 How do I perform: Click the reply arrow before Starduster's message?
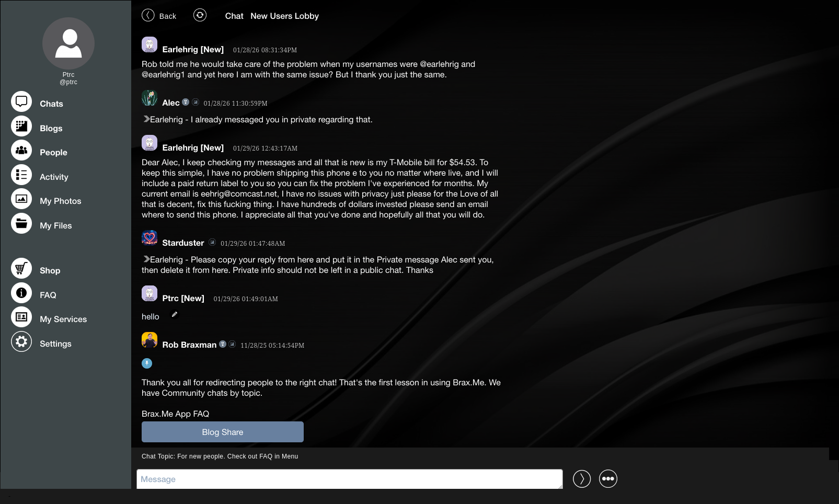click(146, 259)
